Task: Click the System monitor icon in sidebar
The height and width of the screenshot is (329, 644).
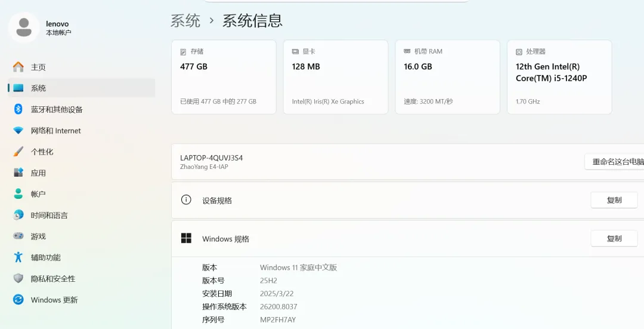Action: [x=18, y=88]
